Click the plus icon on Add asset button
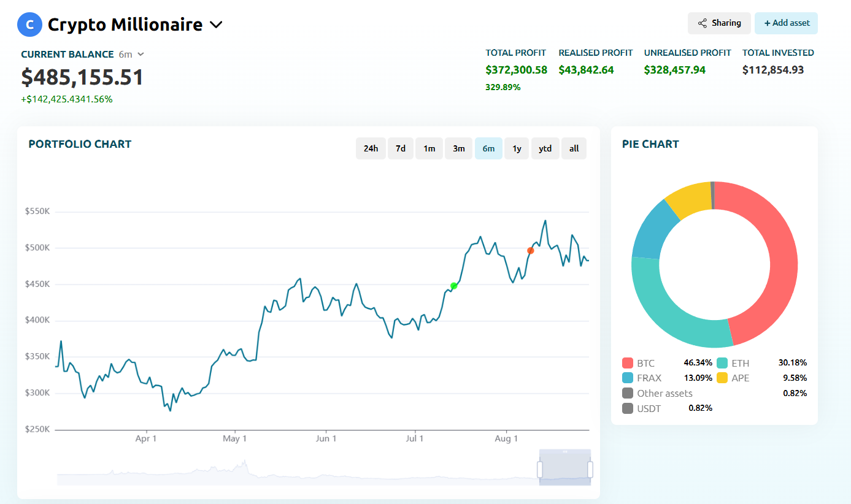This screenshot has width=851, height=504. [766, 23]
